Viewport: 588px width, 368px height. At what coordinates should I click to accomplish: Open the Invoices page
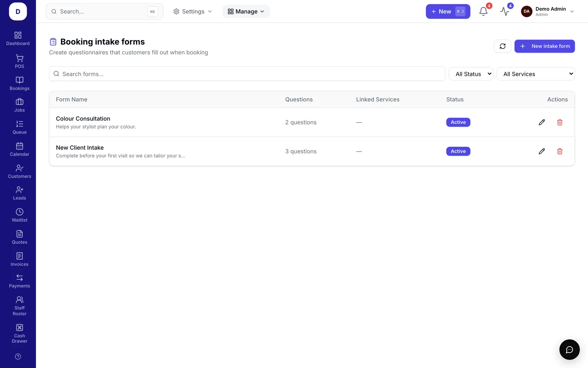19,259
